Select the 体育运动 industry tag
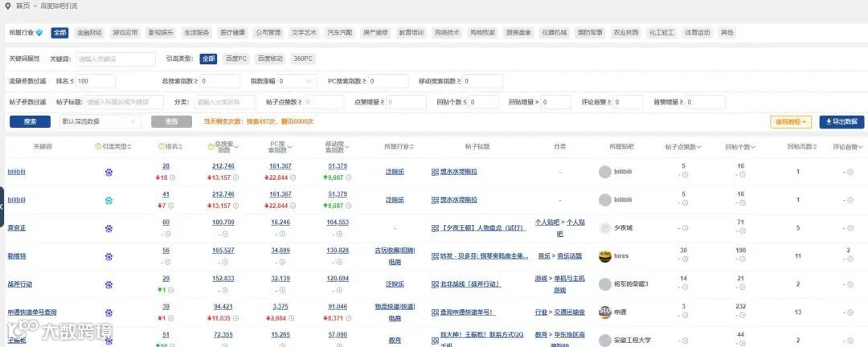 pos(696,33)
